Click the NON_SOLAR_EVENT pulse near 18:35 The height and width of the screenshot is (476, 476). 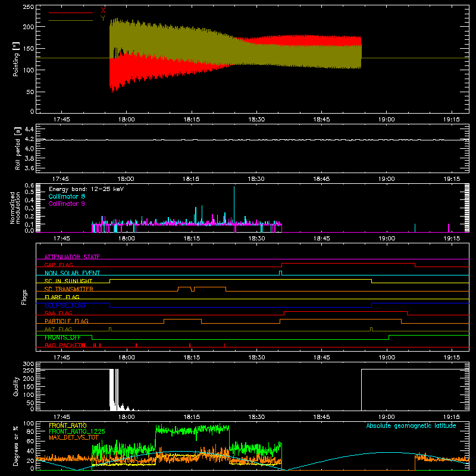[x=280, y=273]
